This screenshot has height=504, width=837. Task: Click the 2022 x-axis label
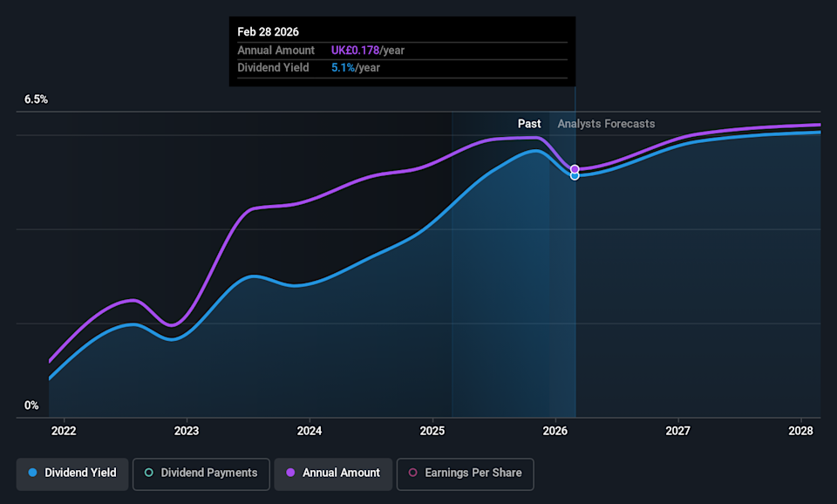pyautogui.click(x=64, y=431)
